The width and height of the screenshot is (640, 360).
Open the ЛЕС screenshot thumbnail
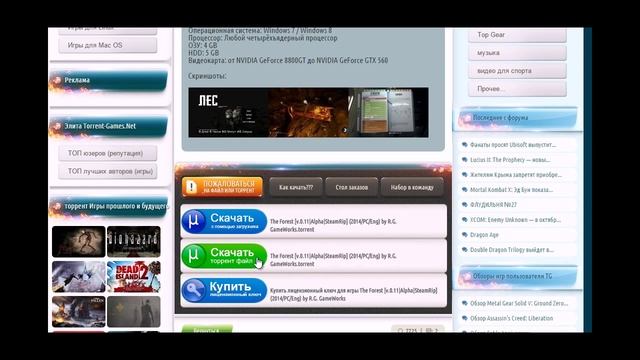point(228,112)
